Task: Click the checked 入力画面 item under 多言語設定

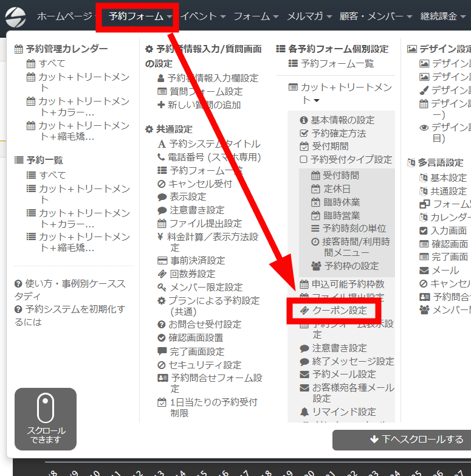Action: pos(443,231)
